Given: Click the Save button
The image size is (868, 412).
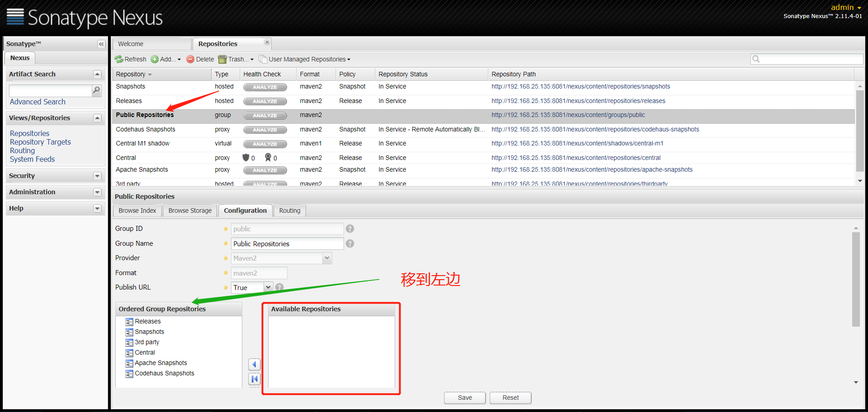Looking at the screenshot, I should (465, 398).
